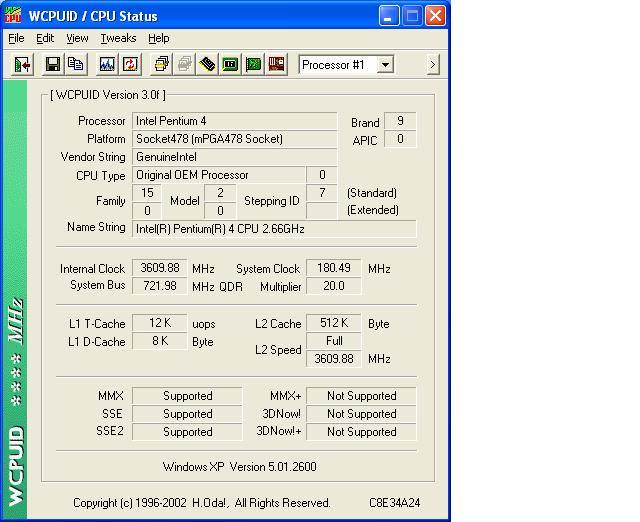The image size is (640, 522).
Task: Open the View menu
Action: tap(77, 38)
